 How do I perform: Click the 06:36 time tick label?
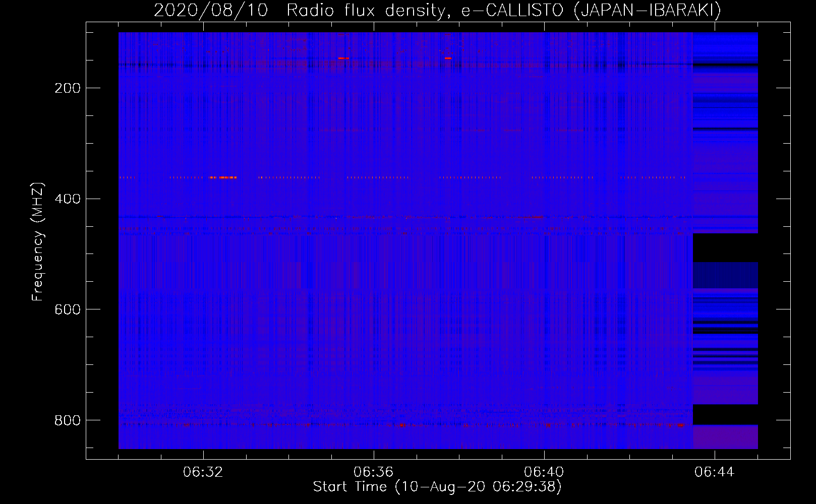coord(374,472)
